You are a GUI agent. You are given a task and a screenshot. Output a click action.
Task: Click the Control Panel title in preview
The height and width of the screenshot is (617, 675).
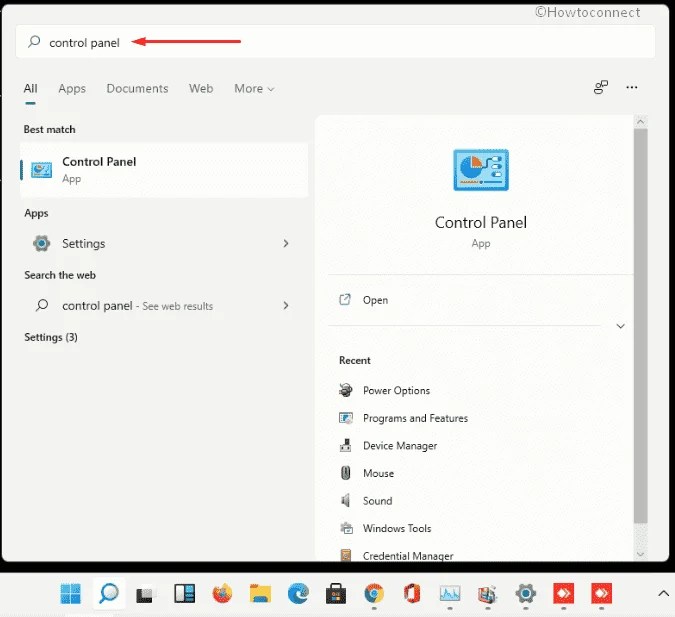tap(481, 223)
